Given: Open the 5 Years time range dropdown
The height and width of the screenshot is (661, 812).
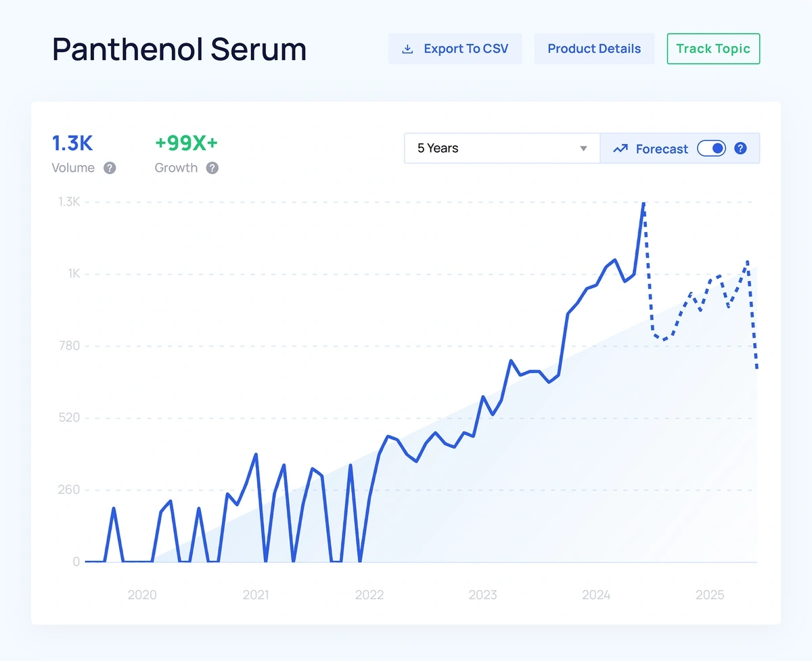Looking at the screenshot, I should 502,148.
